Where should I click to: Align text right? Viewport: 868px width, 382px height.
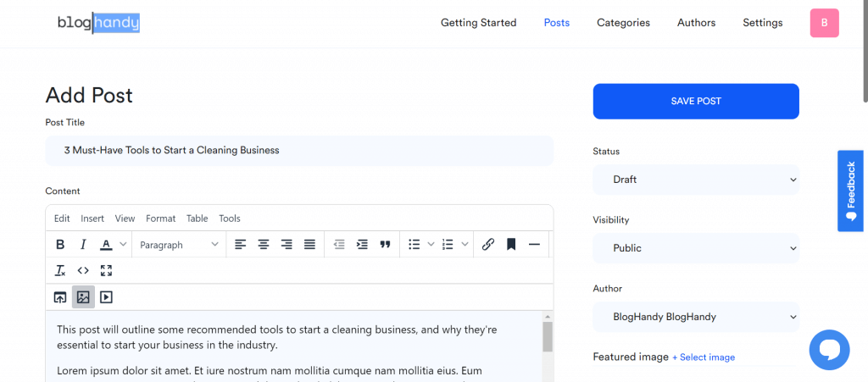coord(287,244)
